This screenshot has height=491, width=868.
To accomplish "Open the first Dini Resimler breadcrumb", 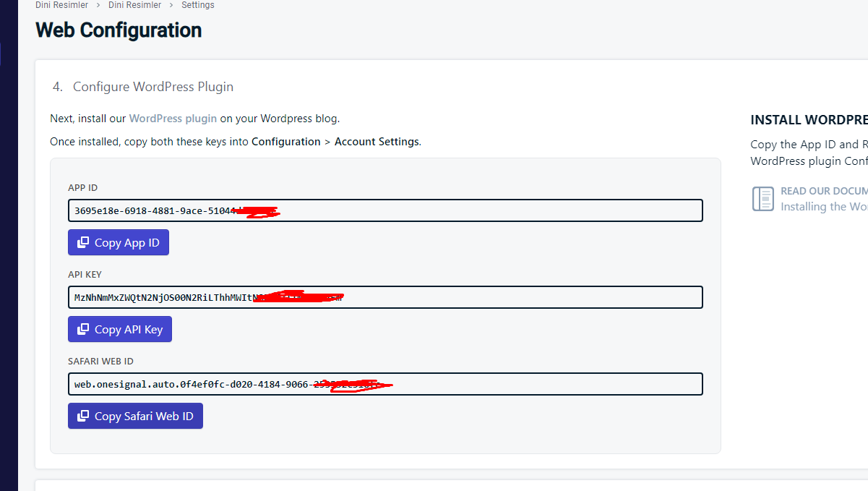I will tap(61, 5).
